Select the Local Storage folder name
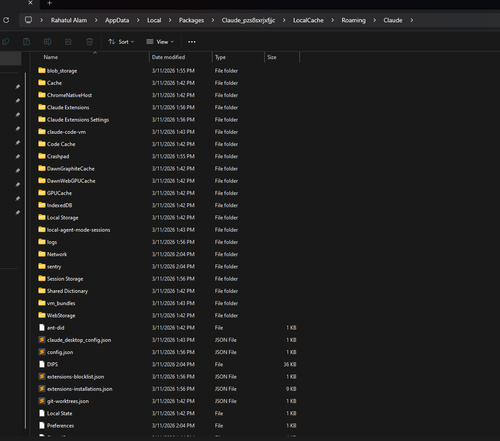Viewport: 500px width, 441px height. point(63,218)
